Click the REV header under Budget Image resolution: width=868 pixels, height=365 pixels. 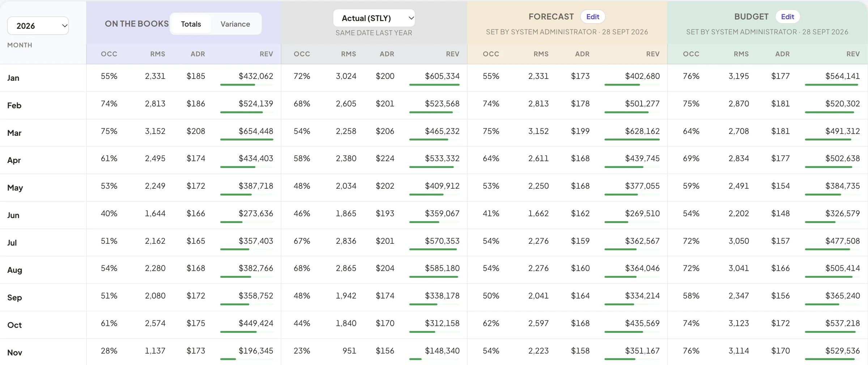[853, 54]
